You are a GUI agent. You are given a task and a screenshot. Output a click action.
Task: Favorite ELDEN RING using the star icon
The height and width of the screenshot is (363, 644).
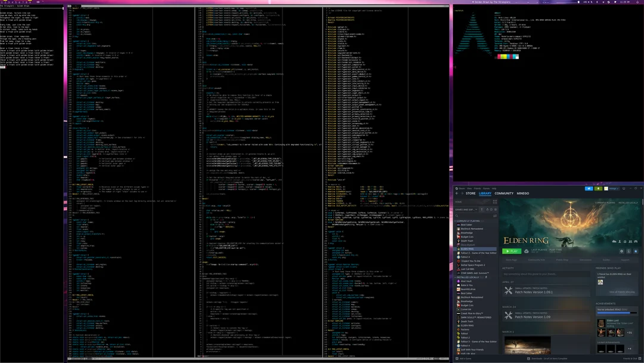pyautogui.click(x=636, y=251)
